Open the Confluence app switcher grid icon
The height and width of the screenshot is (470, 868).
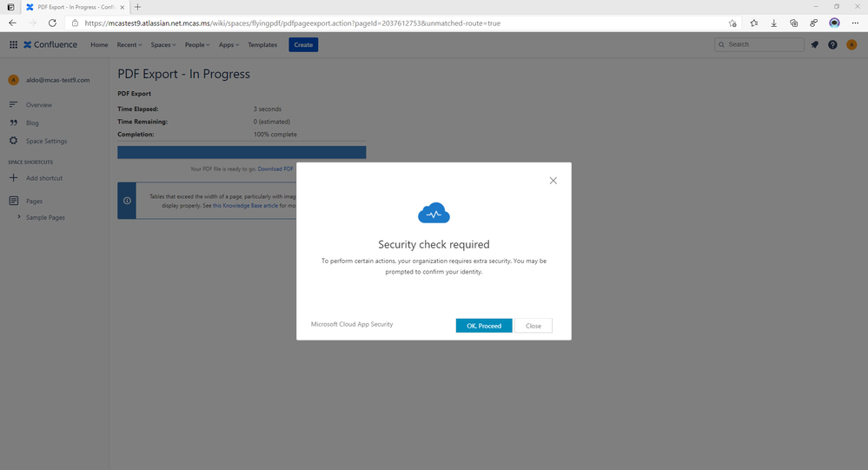point(13,45)
